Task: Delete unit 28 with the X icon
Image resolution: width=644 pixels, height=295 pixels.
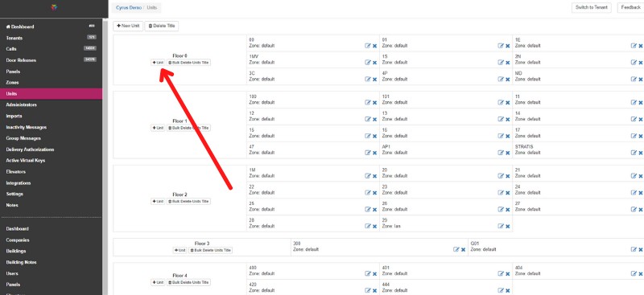Action: (374, 227)
